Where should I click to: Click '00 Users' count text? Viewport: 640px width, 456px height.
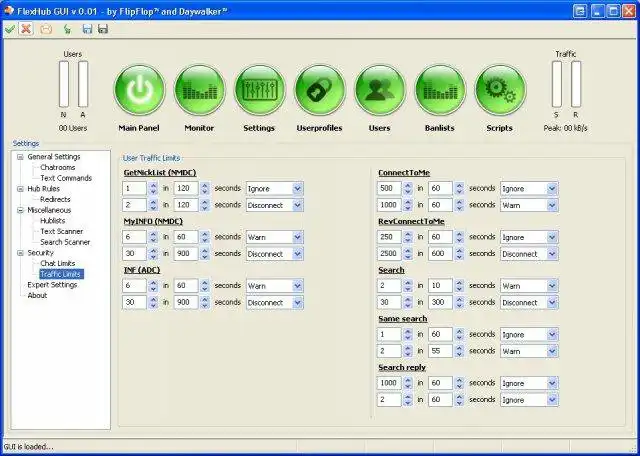point(73,128)
